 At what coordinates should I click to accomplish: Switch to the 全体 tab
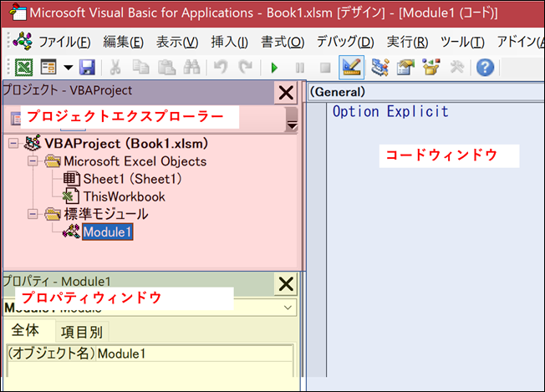coord(25,330)
